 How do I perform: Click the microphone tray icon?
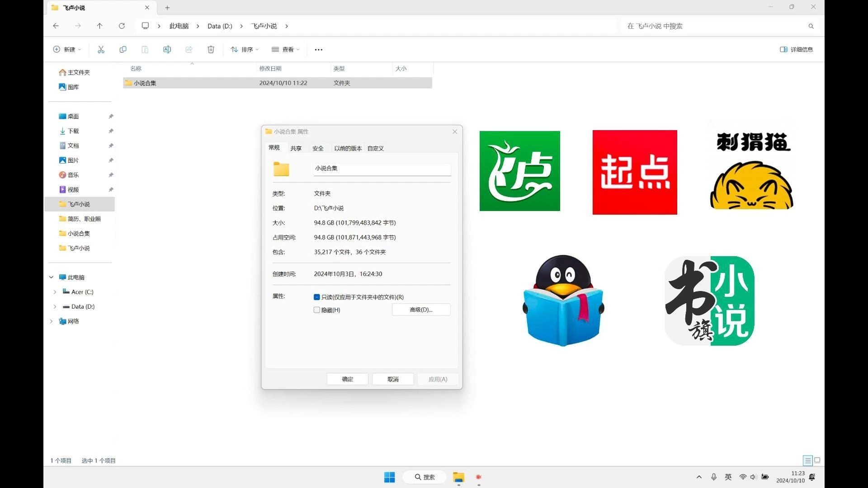pyautogui.click(x=714, y=477)
